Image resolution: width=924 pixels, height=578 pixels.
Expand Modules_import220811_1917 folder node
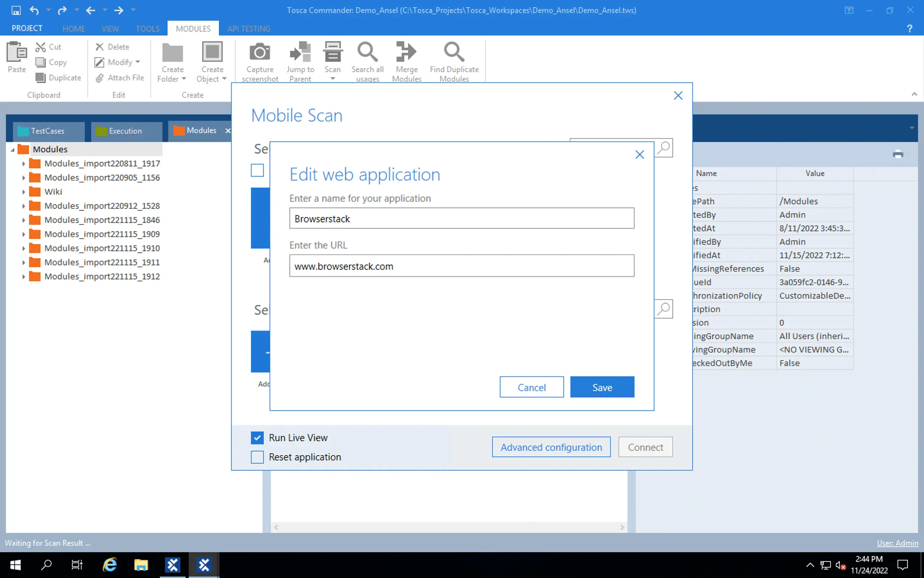pos(23,164)
